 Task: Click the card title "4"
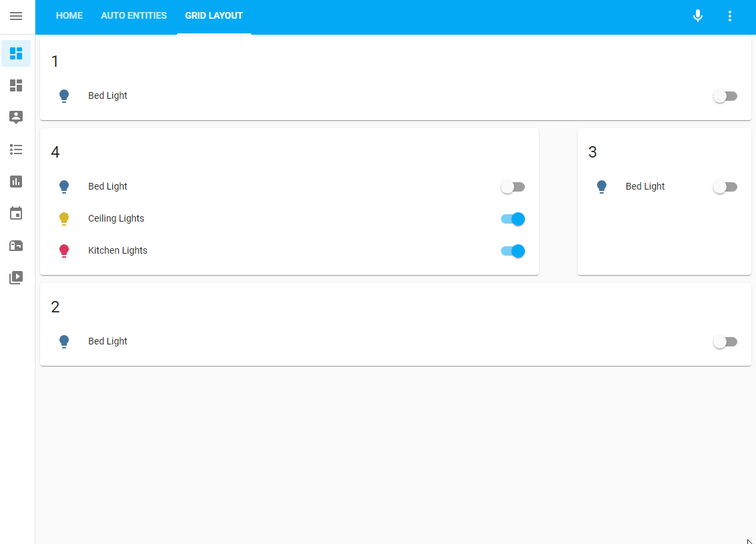(x=55, y=152)
